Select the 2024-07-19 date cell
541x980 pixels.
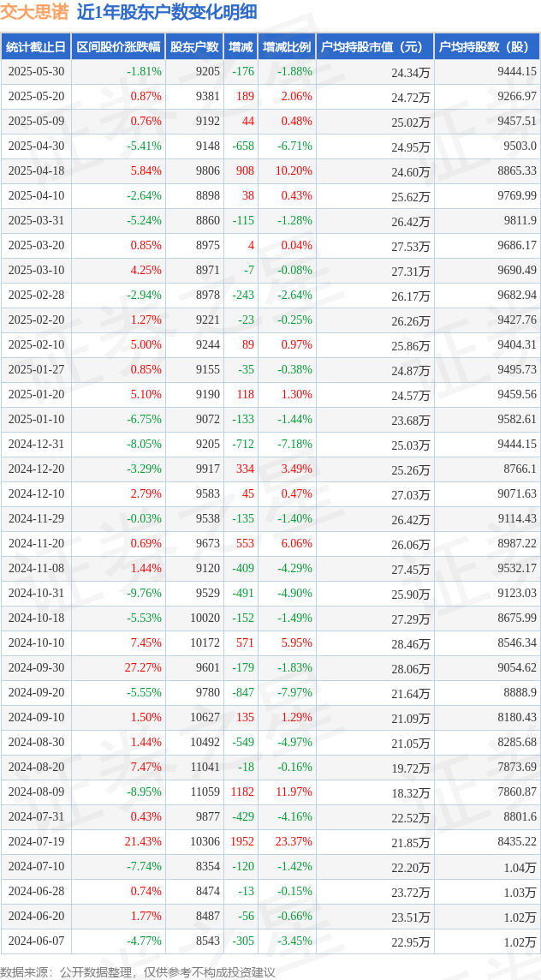(35, 841)
